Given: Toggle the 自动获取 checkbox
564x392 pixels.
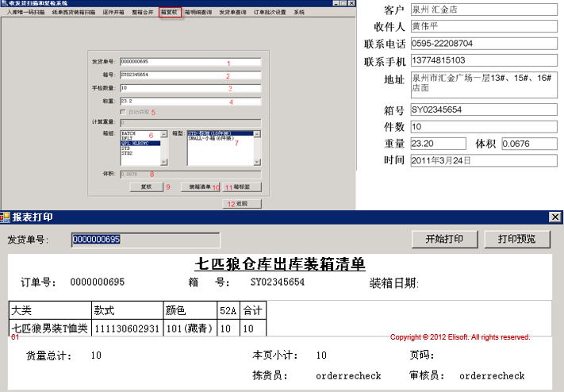Looking at the screenshot, I should click(123, 112).
